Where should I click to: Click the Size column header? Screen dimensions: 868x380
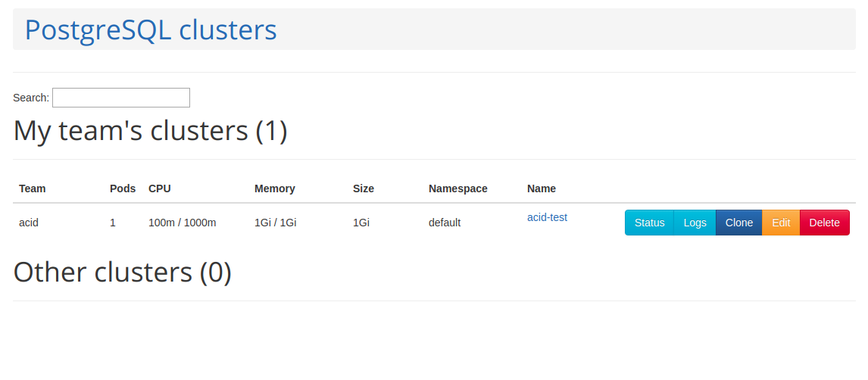tap(364, 188)
